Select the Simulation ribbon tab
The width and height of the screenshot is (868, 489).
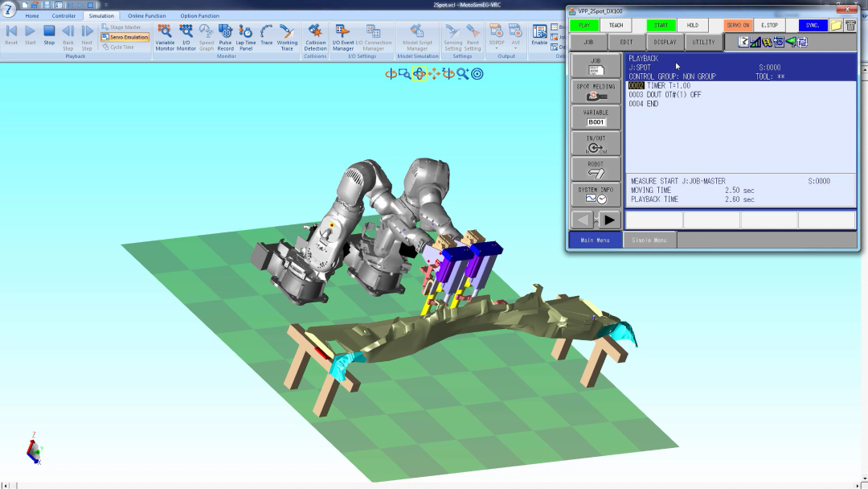[101, 15]
